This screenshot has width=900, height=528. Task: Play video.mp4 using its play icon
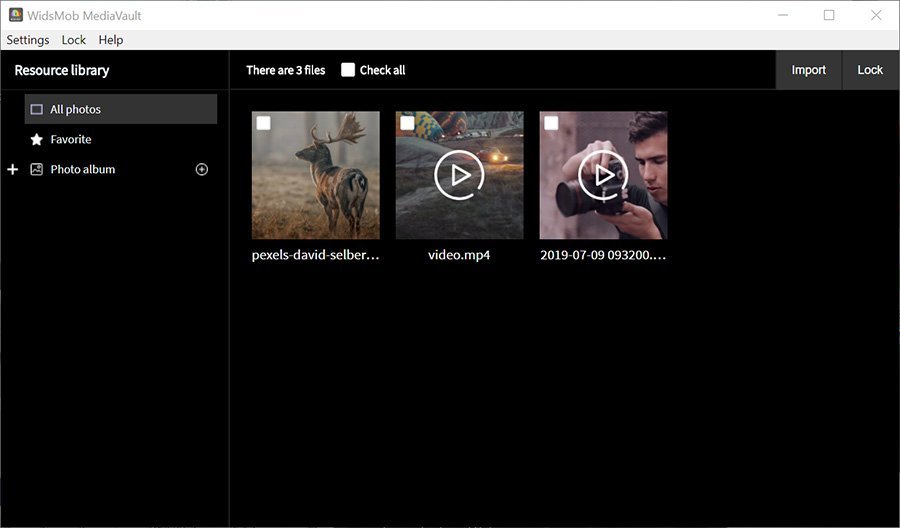pos(459,175)
